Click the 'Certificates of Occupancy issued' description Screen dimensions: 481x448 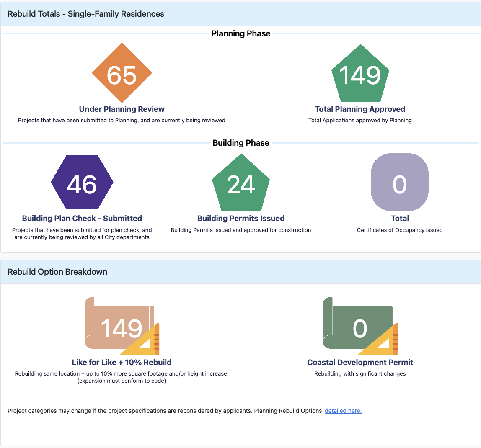pos(400,230)
